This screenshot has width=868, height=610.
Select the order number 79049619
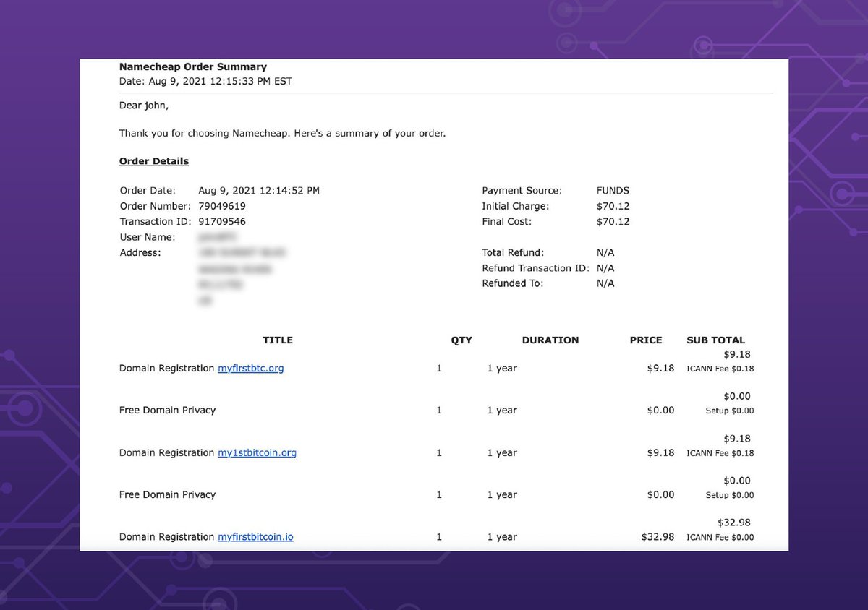click(222, 207)
